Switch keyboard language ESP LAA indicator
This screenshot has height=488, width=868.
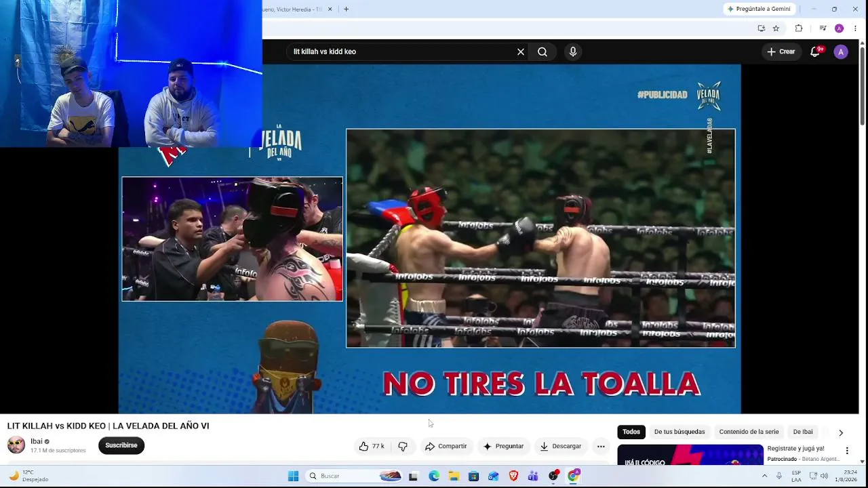pyautogui.click(x=796, y=476)
